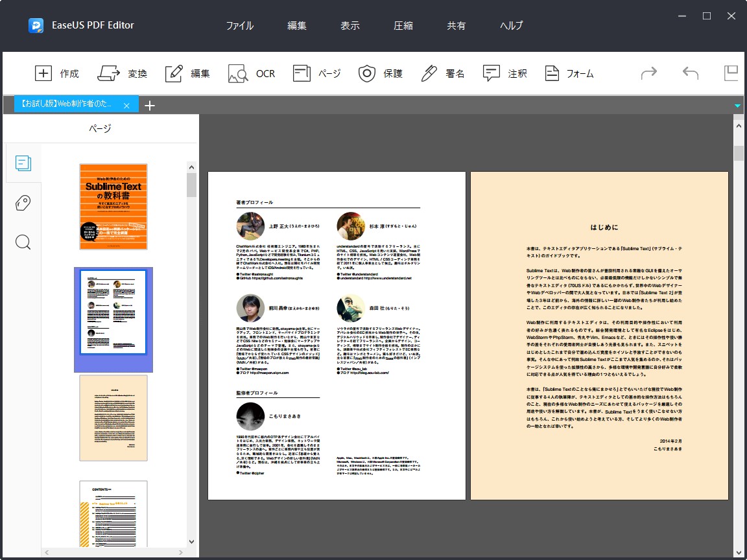The height and width of the screenshot is (560, 747).
Task: Minimize the EaseUS PDF Editor window
Action: (682, 16)
